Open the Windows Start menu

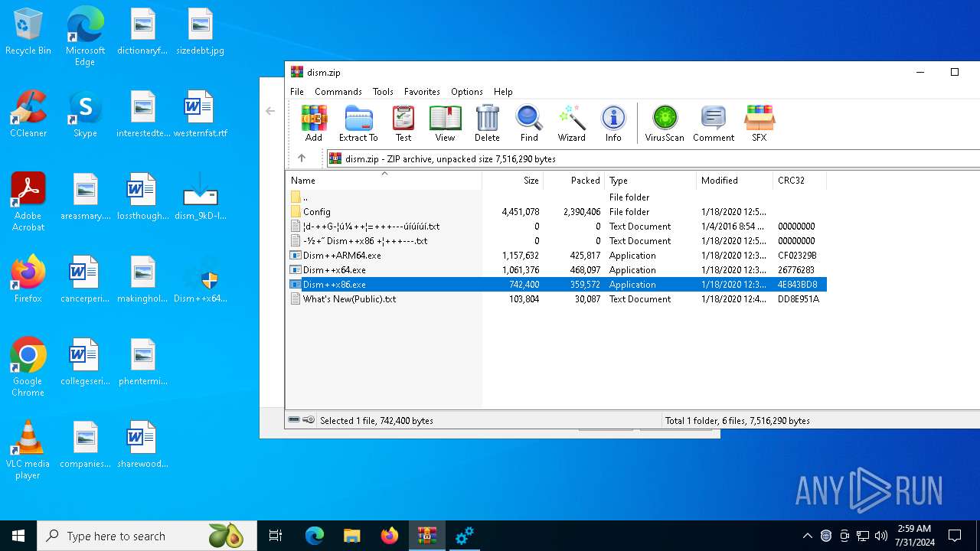18,536
